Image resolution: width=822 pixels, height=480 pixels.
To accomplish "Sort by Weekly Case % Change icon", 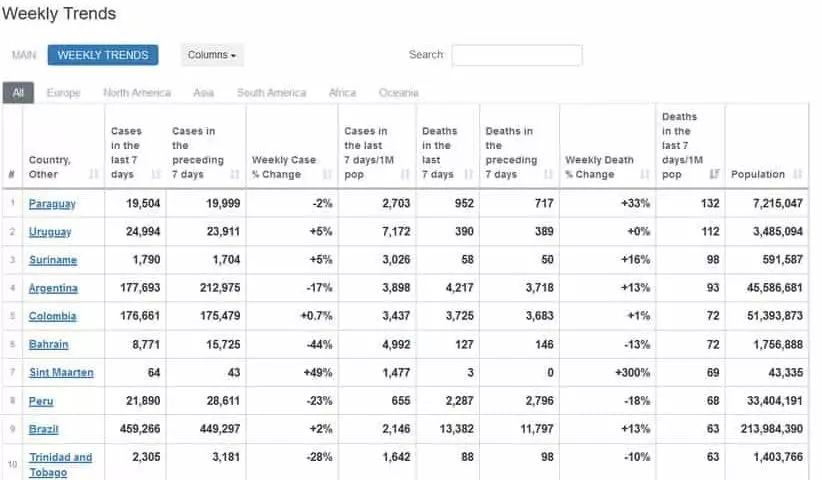I will [x=328, y=174].
